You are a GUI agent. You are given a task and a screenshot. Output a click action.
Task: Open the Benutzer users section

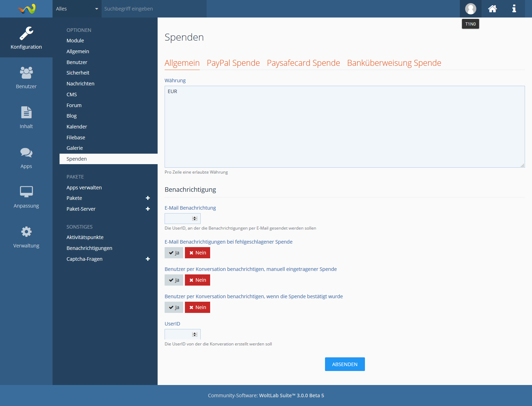tap(26, 77)
